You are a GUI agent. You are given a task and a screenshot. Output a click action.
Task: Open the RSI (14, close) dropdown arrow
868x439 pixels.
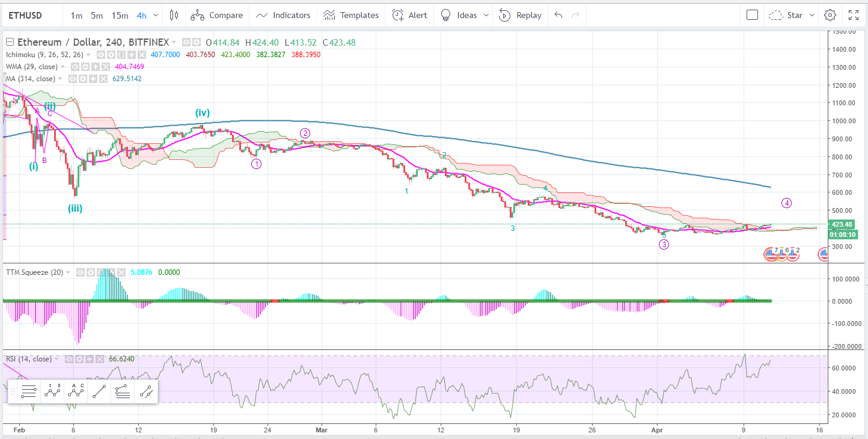coord(56,359)
